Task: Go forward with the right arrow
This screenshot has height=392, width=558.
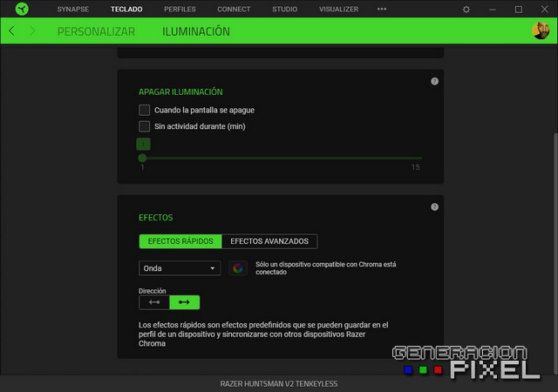Action: [32, 31]
